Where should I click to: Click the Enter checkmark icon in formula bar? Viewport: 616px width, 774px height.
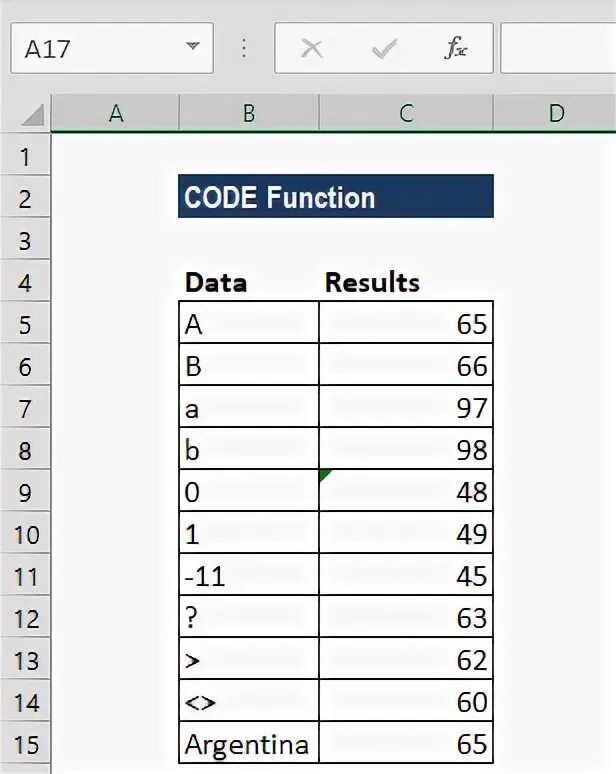coord(383,49)
